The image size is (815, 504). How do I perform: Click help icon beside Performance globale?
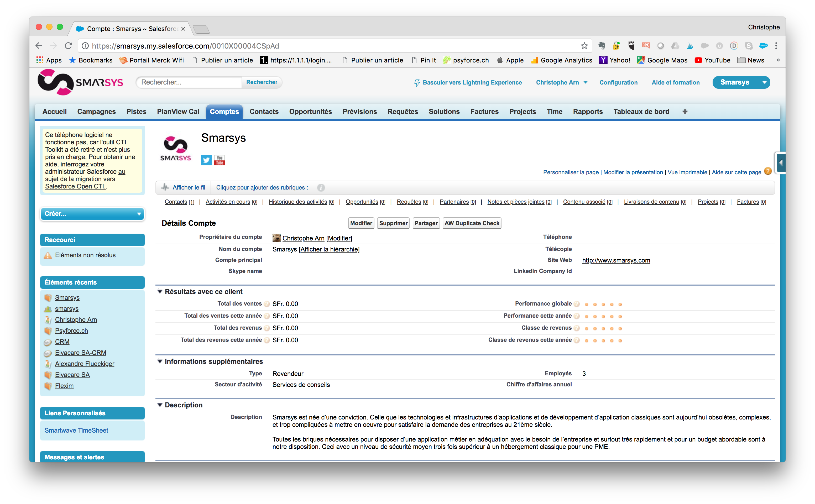coord(577,304)
